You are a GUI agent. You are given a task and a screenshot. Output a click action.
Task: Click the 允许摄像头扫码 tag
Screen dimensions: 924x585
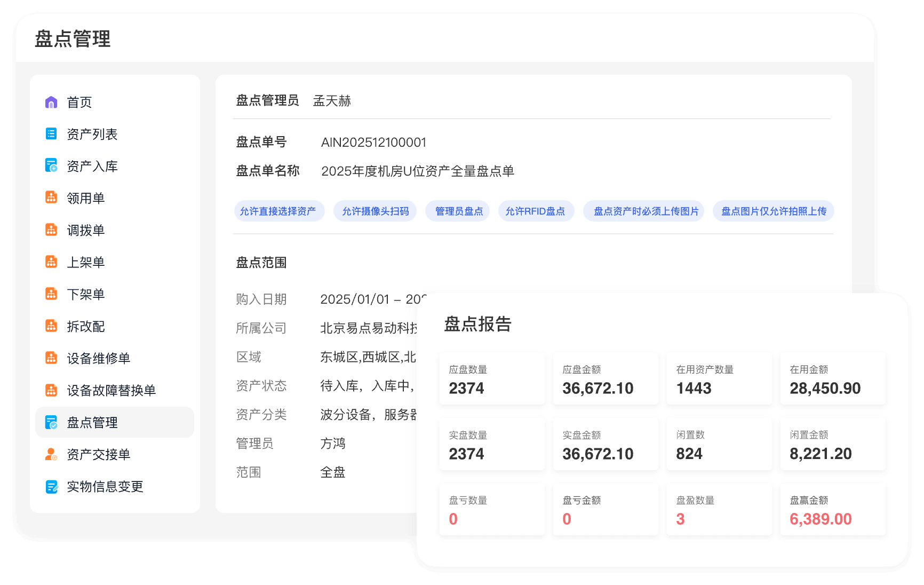375,211
